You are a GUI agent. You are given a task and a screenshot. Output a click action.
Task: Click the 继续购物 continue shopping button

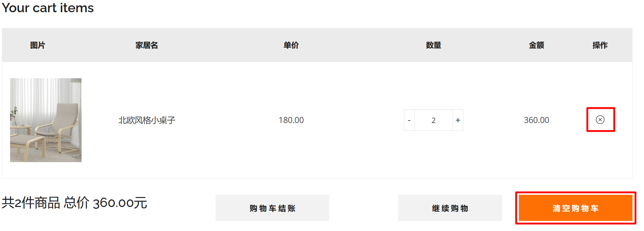coord(450,208)
